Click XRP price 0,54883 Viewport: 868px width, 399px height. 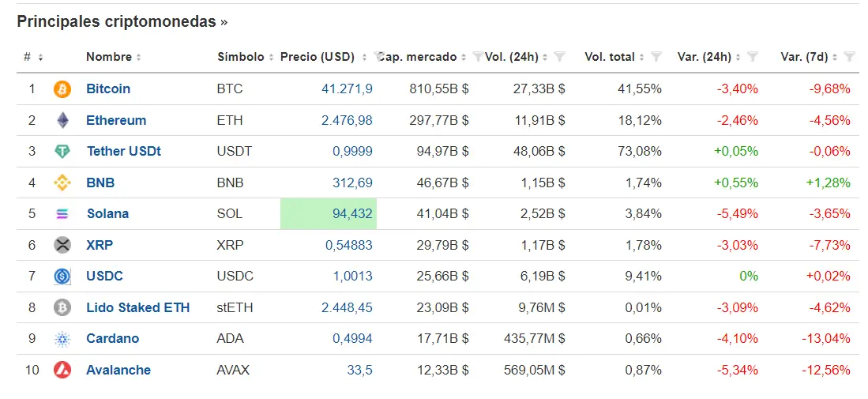click(x=349, y=245)
